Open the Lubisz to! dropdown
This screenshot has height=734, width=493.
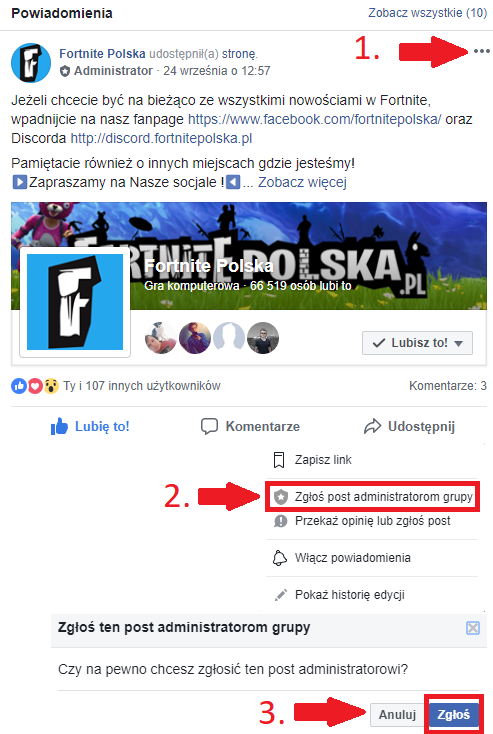417,343
